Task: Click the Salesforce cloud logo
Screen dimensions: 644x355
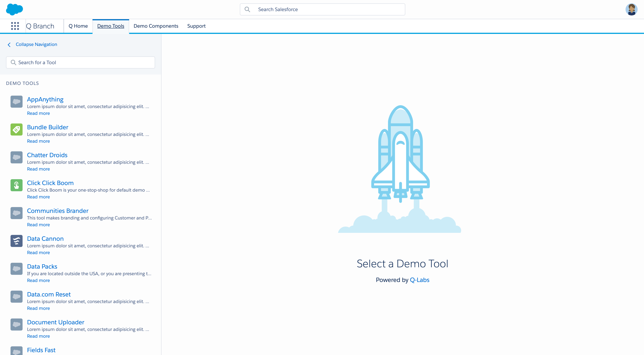Action: click(x=14, y=9)
